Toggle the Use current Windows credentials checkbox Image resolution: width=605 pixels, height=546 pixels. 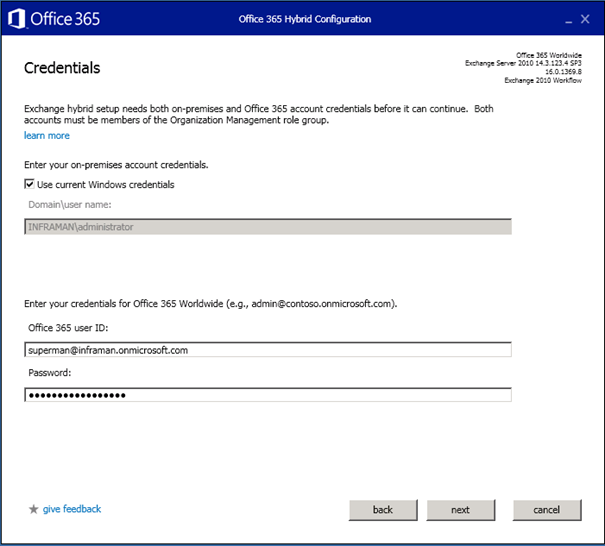pos(29,184)
